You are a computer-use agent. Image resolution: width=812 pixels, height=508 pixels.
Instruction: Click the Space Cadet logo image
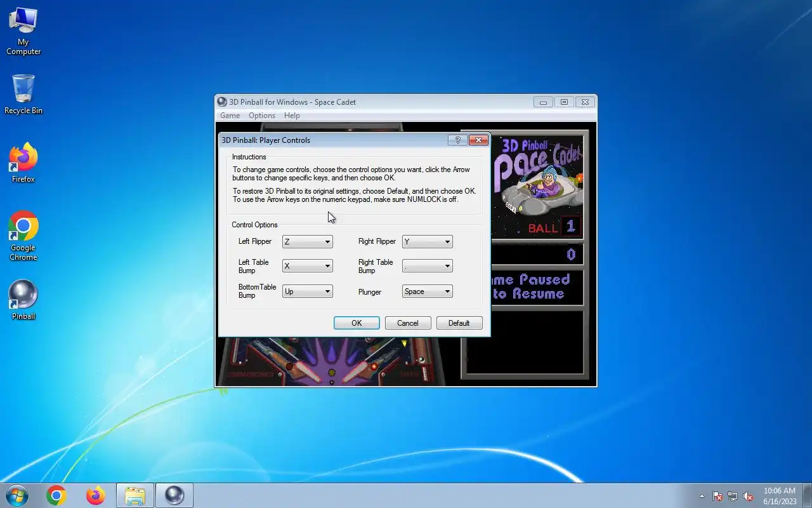click(x=537, y=177)
